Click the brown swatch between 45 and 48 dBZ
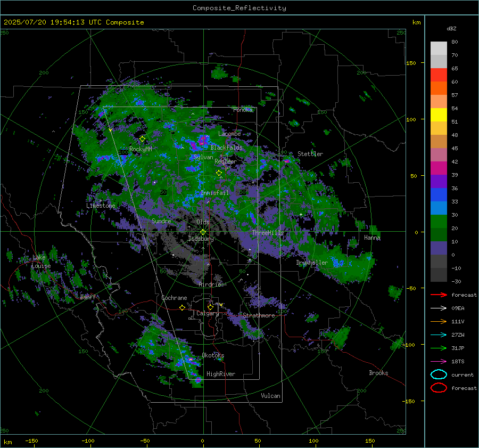This screenshot has width=479, height=448. coord(439,142)
